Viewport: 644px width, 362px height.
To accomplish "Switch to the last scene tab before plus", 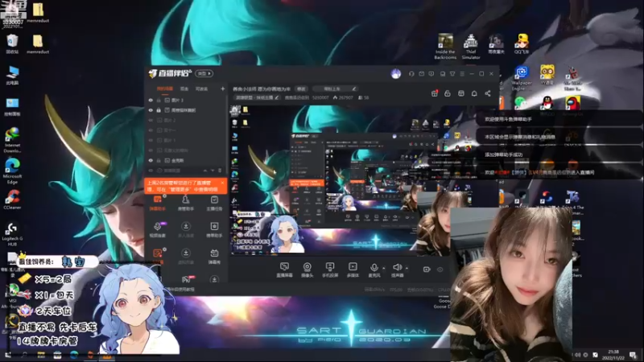I will click(201, 88).
